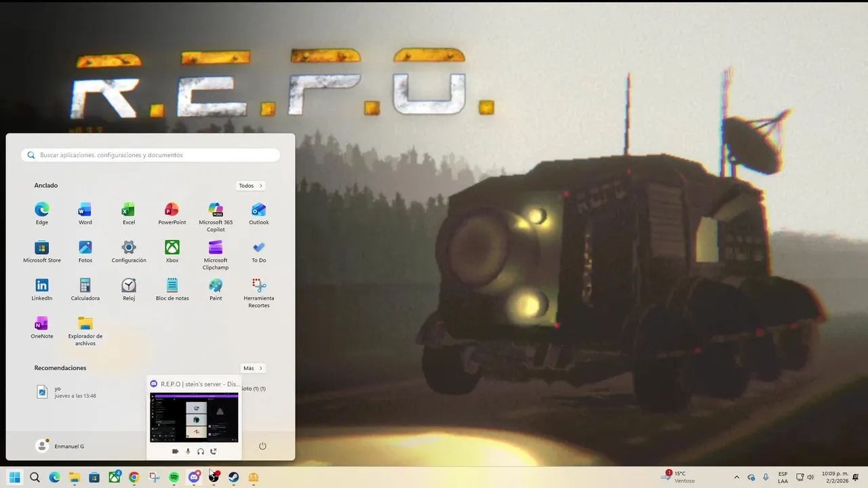Open volume speaker icon in tray
868x488 pixels.
click(x=810, y=477)
